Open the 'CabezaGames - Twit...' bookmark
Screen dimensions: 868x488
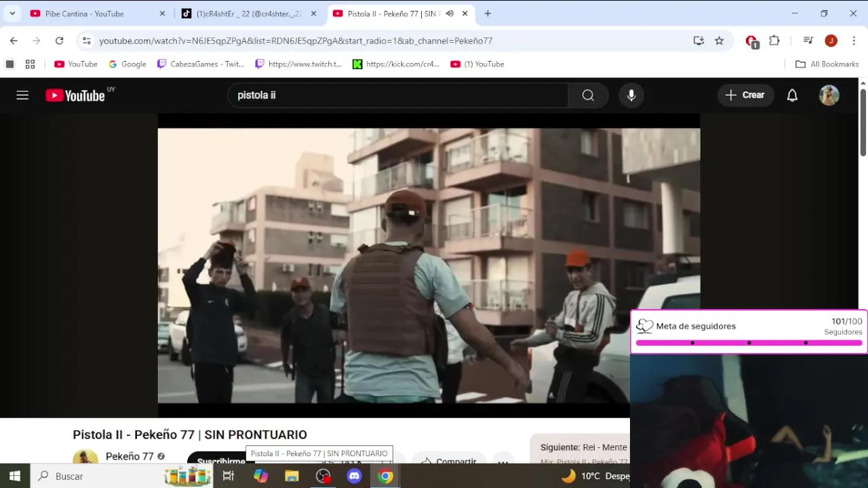click(201, 64)
